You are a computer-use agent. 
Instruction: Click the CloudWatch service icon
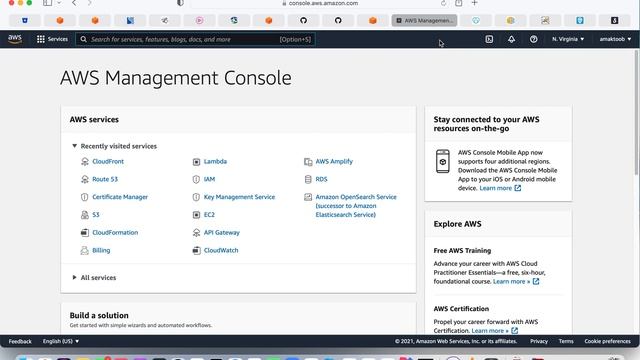coord(196,251)
